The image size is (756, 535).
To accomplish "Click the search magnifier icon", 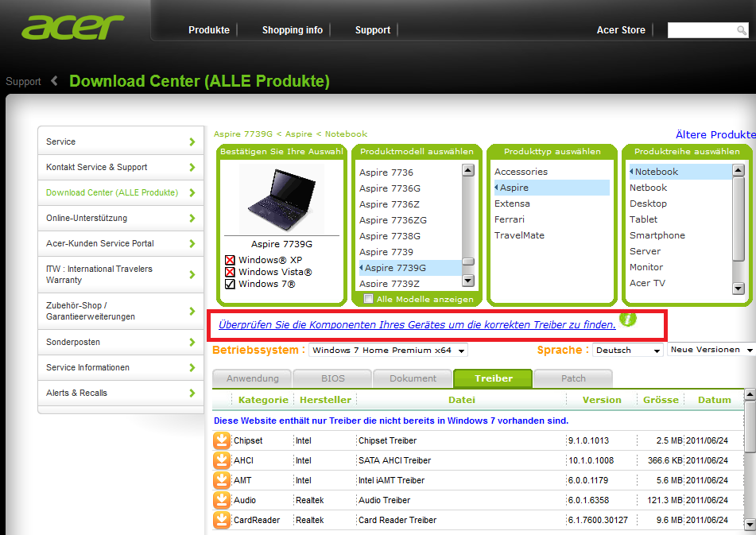I will pyautogui.click(x=742, y=30).
